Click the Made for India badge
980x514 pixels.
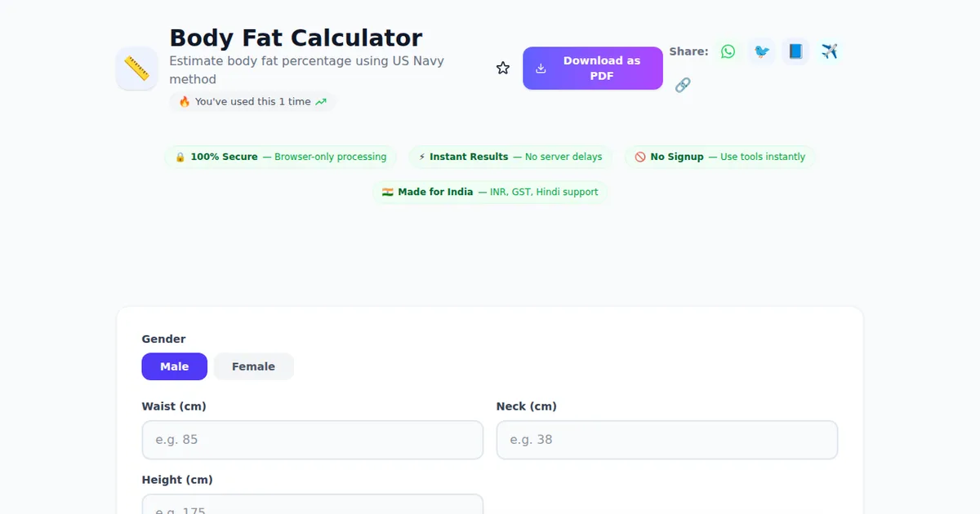point(490,192)
